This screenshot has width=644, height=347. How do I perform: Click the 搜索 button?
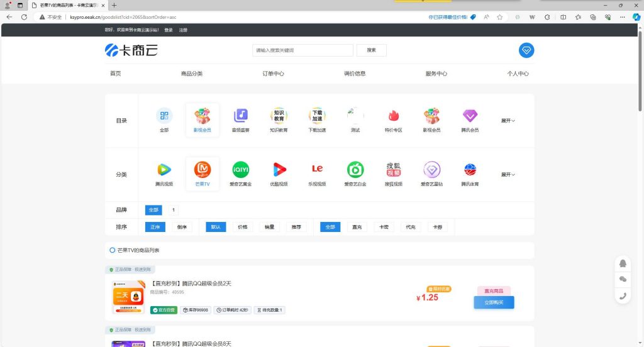pos(371,50)
